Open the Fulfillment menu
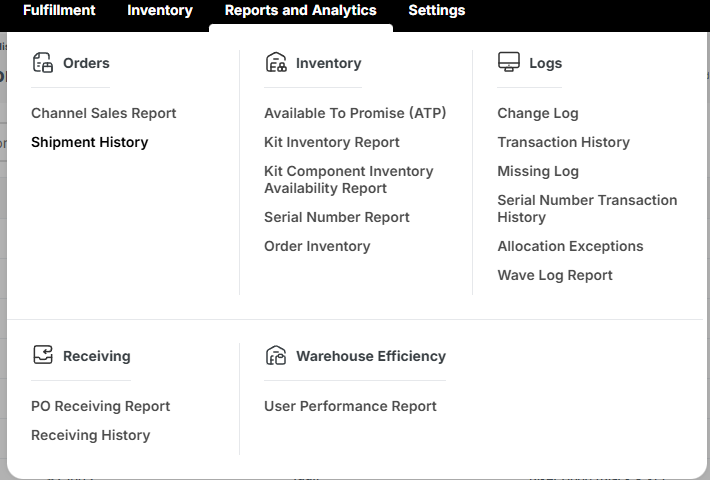This screenshot has height=480, width=710. (x=59, y=10)
